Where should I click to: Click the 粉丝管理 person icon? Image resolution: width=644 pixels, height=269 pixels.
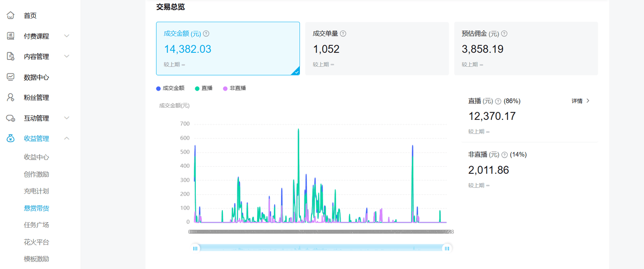(11, 98)
